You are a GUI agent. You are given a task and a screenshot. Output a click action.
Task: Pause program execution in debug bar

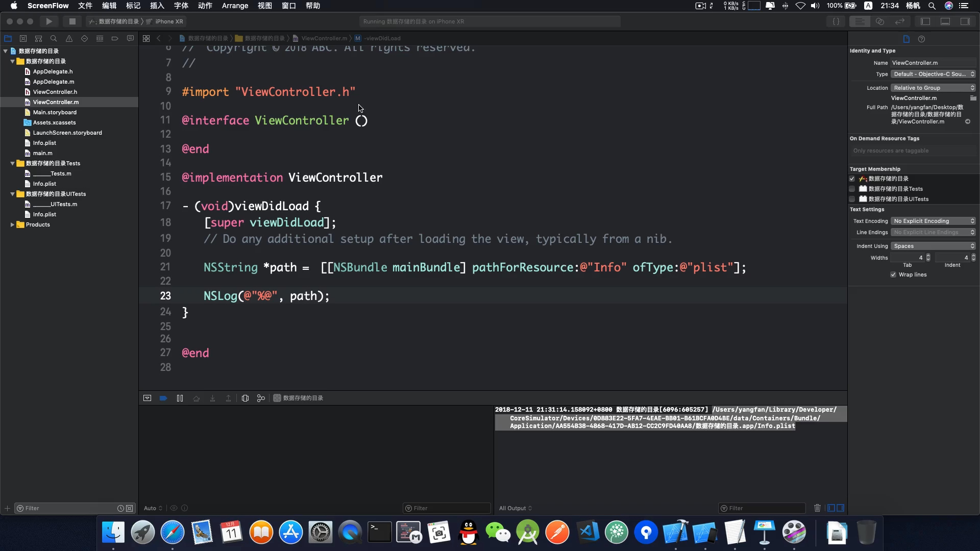[180, 398]
